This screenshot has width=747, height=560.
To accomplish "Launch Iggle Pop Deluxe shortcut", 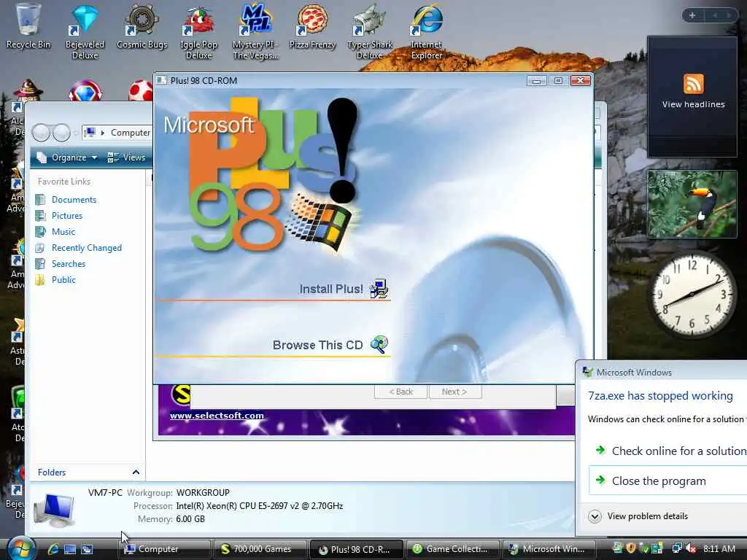I will 199,31.
